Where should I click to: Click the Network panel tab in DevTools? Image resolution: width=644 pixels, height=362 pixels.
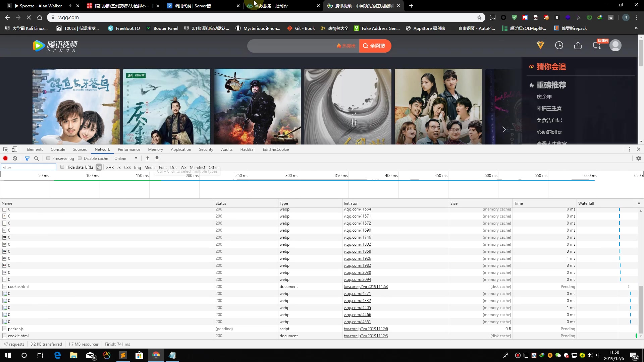(x=102, y=149)
